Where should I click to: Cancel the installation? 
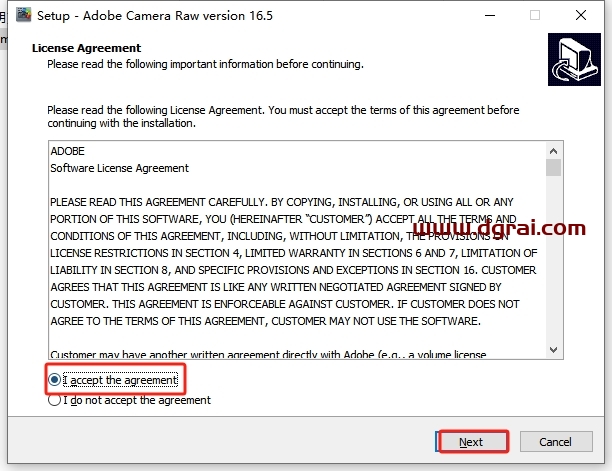556,442
